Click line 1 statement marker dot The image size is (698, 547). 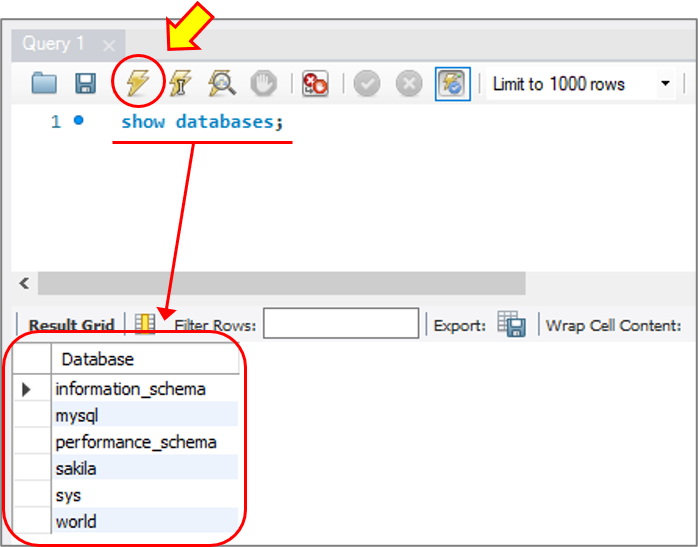point(79,120)
